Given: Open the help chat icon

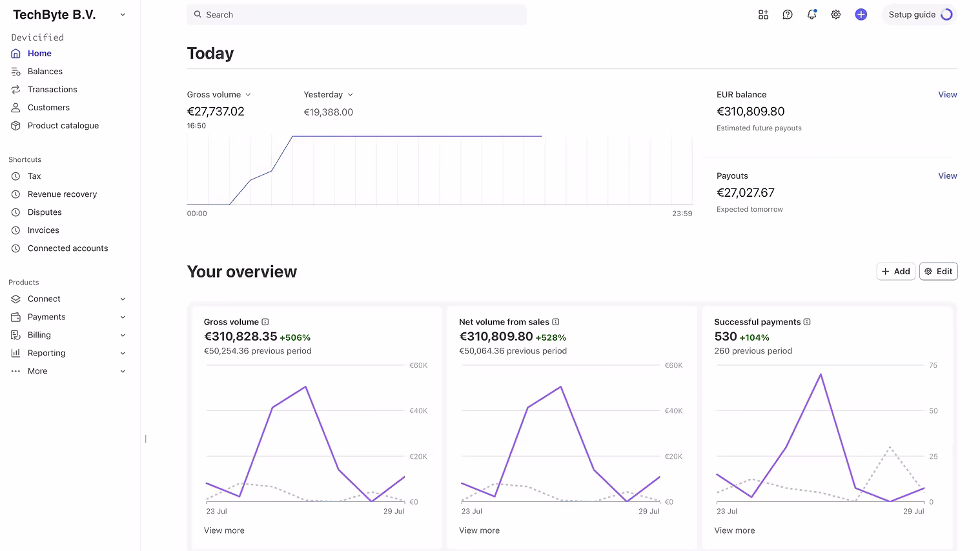Looking at the screenshot, I should [x=787, y=15].
